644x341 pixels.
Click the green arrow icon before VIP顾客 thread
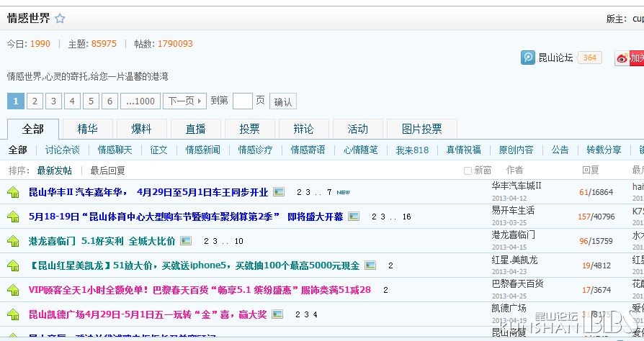point(14,290)
